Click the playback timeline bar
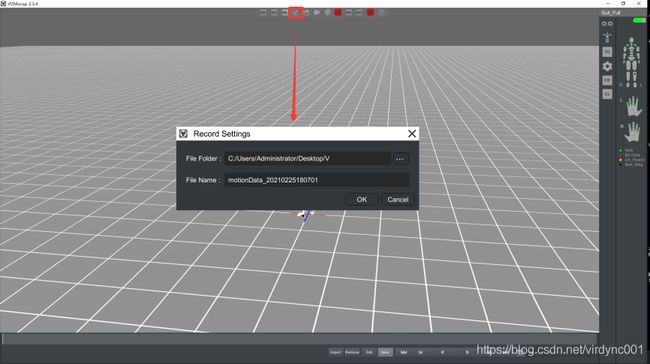Screen dimensions: 650x364 pos(299,339)
